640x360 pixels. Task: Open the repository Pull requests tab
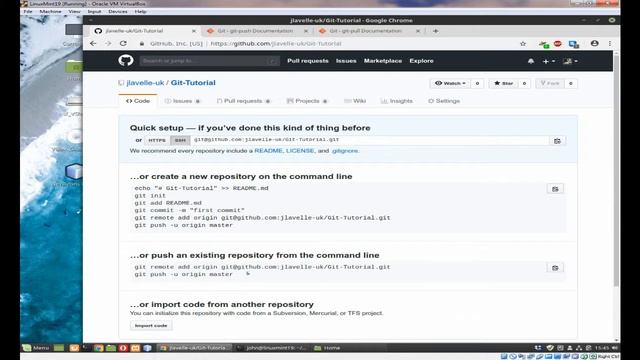(243, 101)
